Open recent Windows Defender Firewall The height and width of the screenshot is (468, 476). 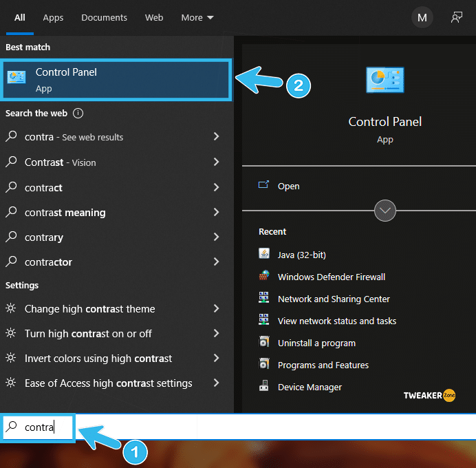point(332,277)
